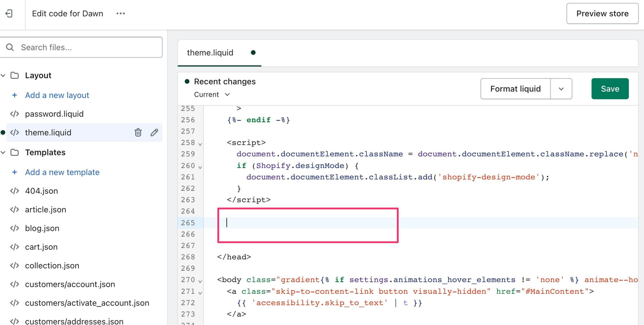This screenshot has height=325, width=644.
Task: Click the Format liquid button
Action: tap(515, 89)
